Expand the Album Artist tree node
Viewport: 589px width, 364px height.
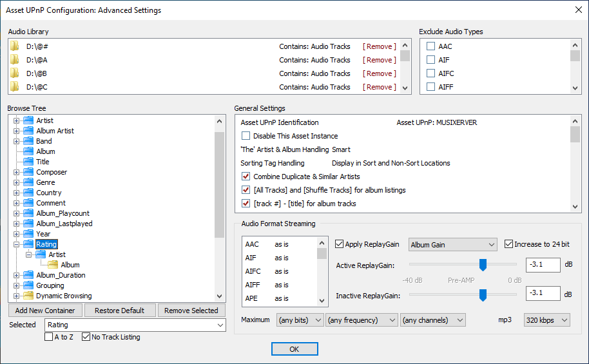click(16, 131)
